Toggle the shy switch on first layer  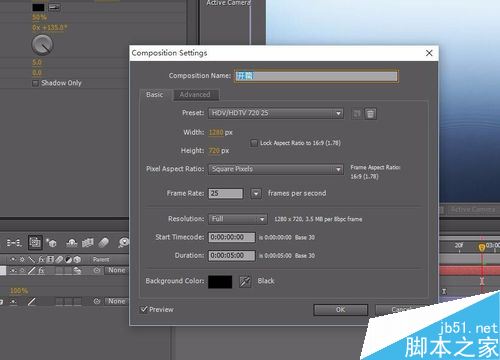pyautogui.click(x=13, y=270)
